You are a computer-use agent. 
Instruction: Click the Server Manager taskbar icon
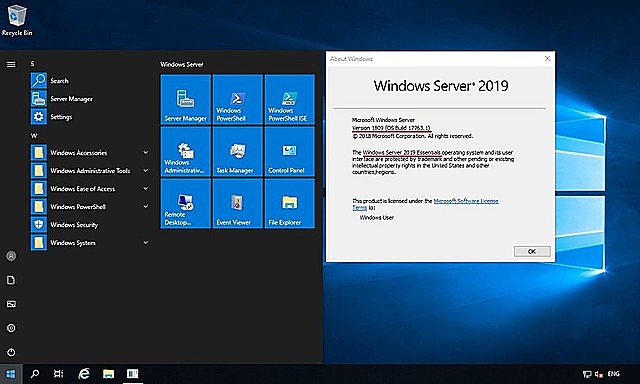tap(133, 374)
